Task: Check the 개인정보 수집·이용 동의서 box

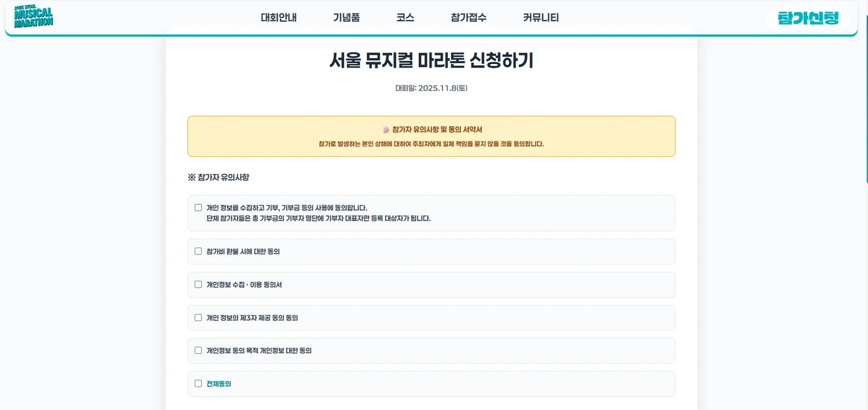Action: pyautogui.click(x=198, y=284)
